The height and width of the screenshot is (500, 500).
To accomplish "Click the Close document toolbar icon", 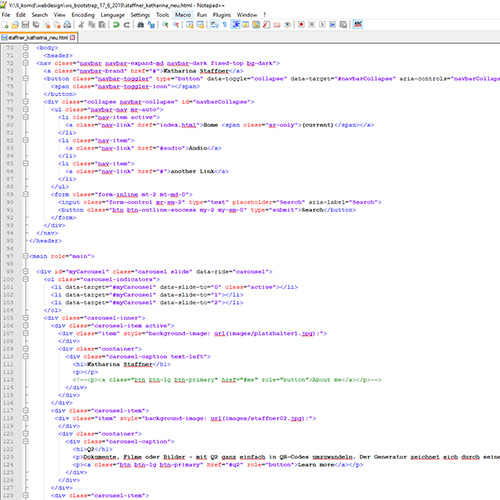I will (47, 25).
